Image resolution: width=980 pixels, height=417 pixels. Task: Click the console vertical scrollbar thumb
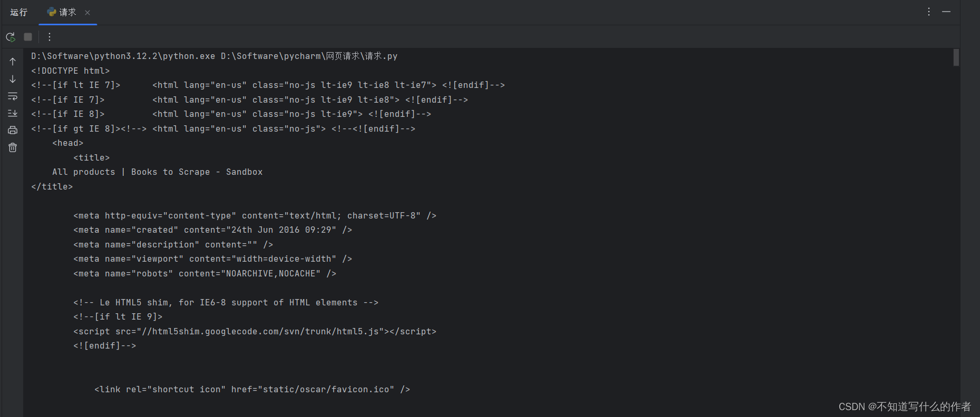coord(956,57)
